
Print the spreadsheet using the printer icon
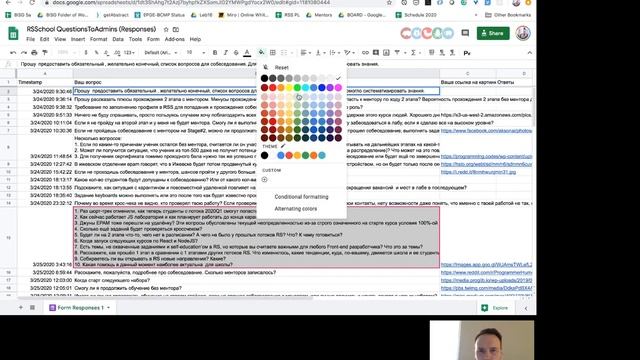(x=34, y=53)
